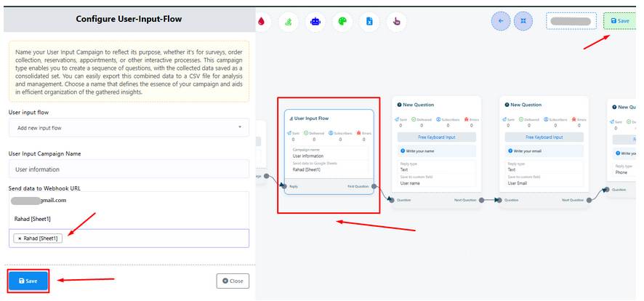
Task: Click the purple hand pointer icon
Action: (396, 21)
